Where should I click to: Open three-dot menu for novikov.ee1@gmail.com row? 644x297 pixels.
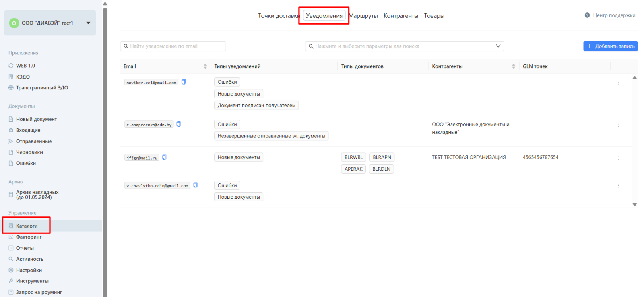pos(619,83)
